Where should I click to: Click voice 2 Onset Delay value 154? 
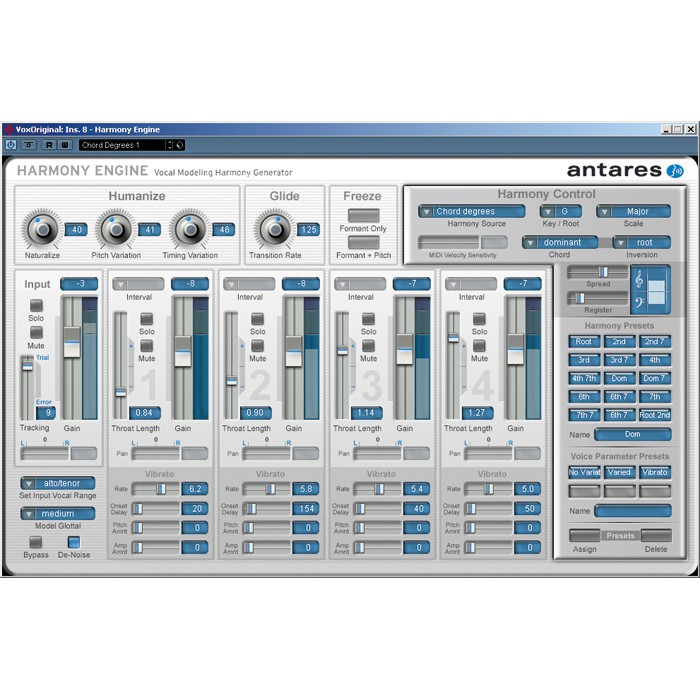pyautogui.click(x=306, y=508)
